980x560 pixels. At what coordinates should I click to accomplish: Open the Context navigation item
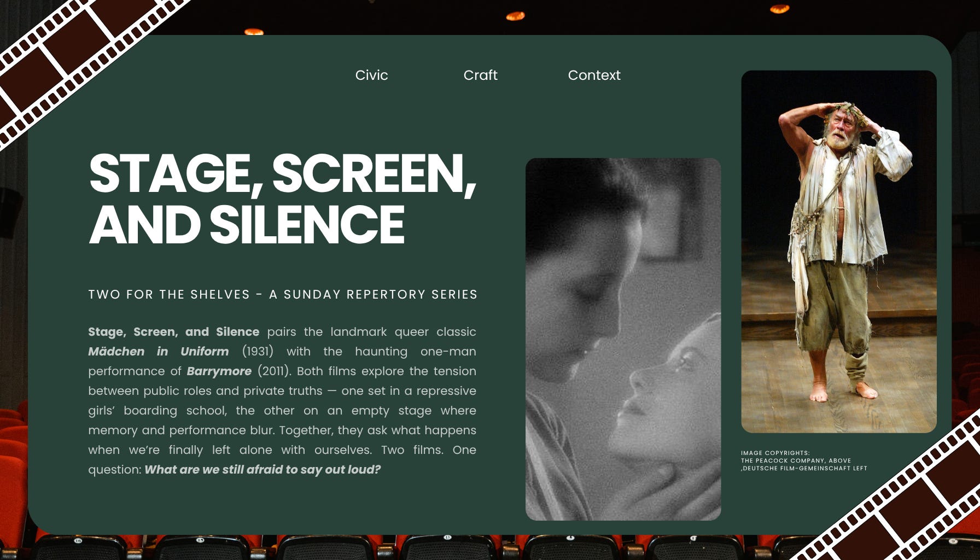point(594,75)
